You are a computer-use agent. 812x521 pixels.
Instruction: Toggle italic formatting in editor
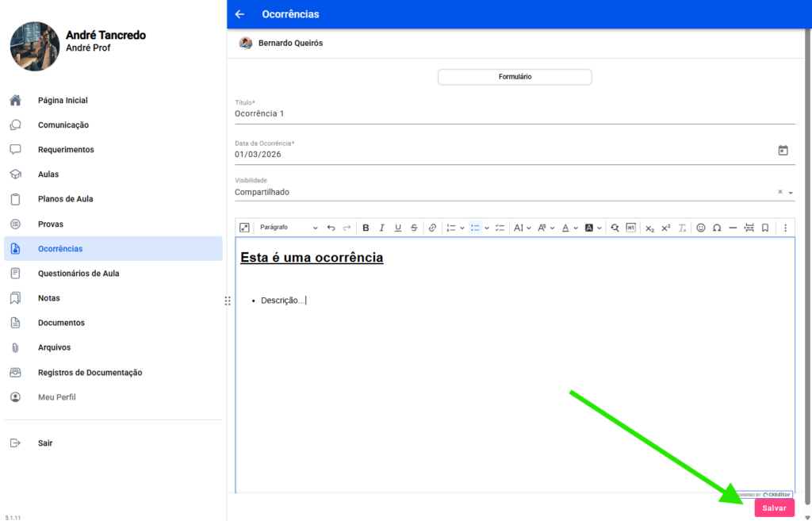[381, 228]
